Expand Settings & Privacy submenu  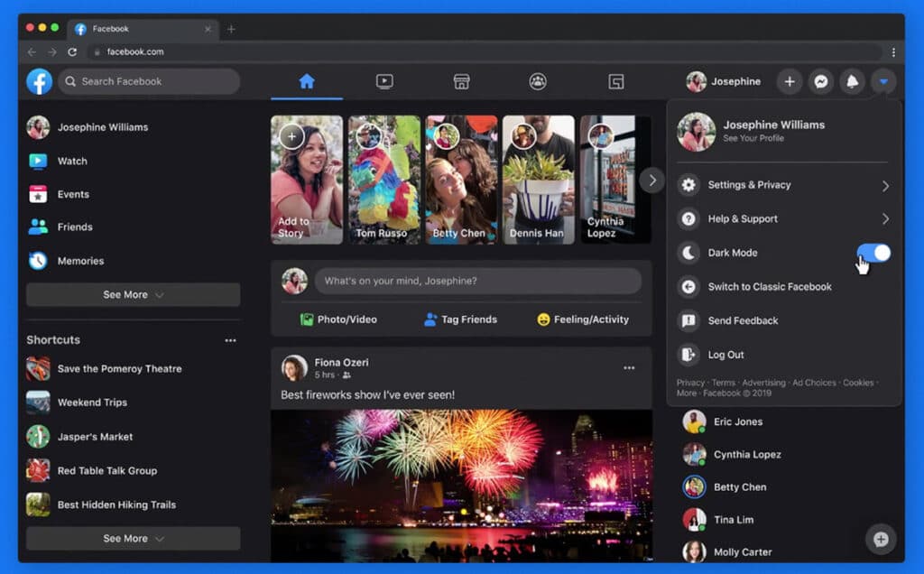[783, 185]
